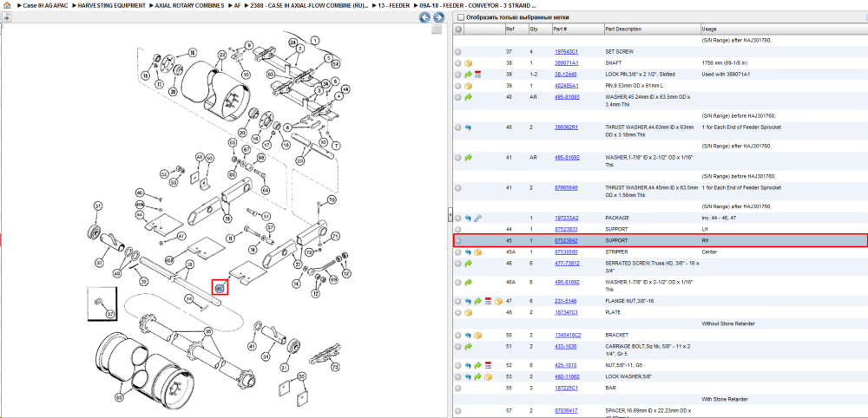This screenshot has height=418, width=868.
Task: Open part number link 38-12440
Action: [x=565, y=74]
